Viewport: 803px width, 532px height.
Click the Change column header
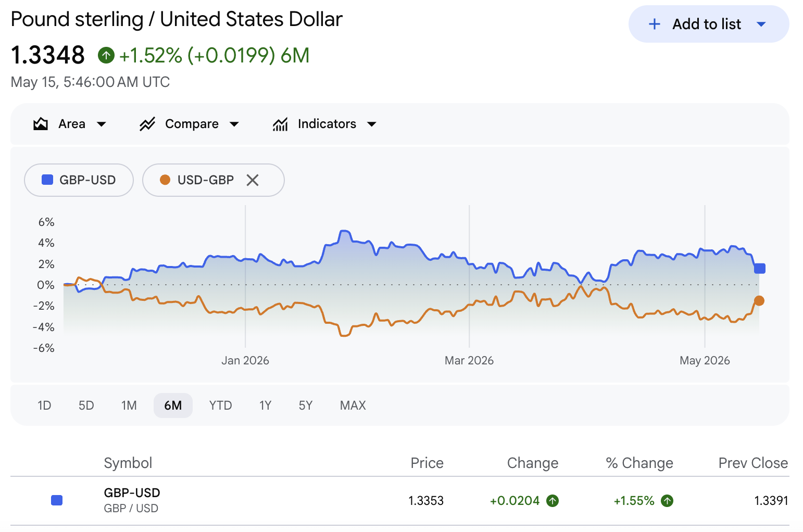(533, 463)
